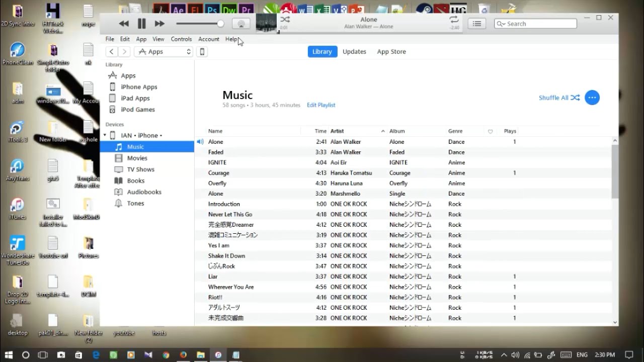The image size is (644, 362).
Task: Switch to the App Store tab
Action: tap(391, 52)
